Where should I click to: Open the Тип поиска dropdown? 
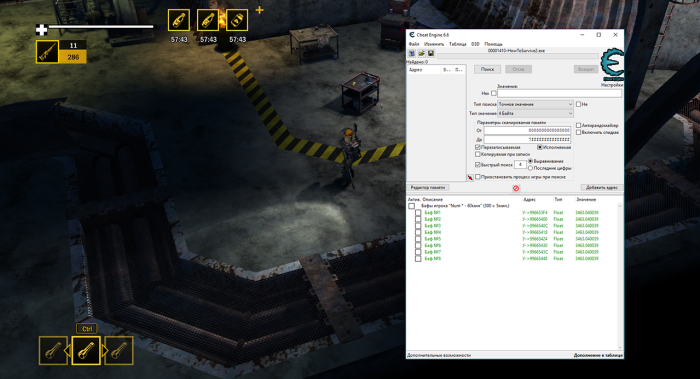pyautogui.click(x=535, y=104)
